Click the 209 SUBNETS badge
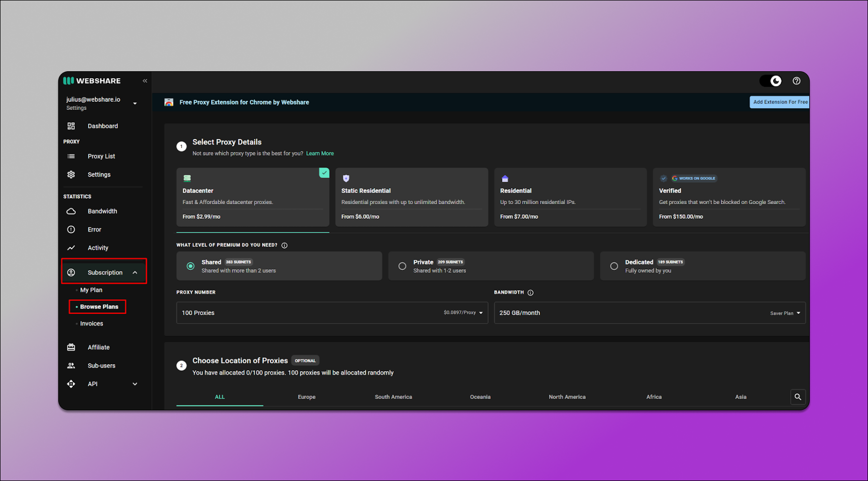This screenshot has width=868, height=481. point(450,262)
